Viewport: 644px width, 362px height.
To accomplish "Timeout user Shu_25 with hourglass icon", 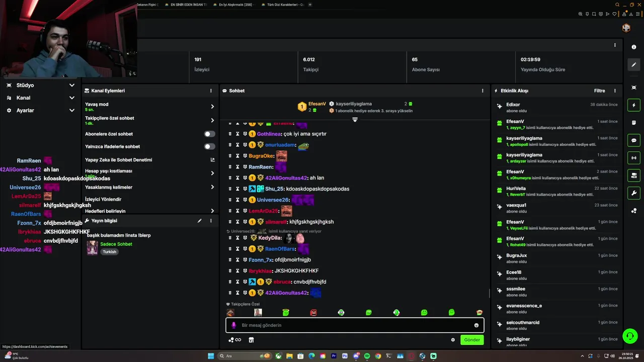I will pyautogui.click(x=237, y=189).
